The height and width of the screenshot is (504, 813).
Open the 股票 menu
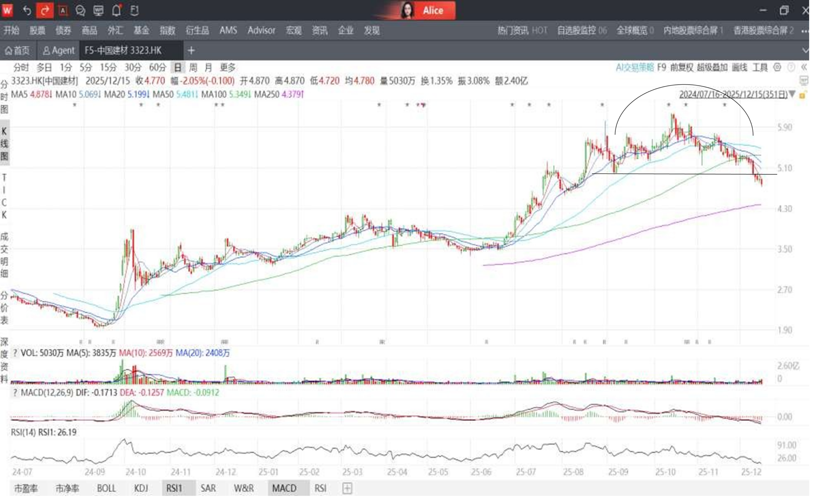click(37, 31)
